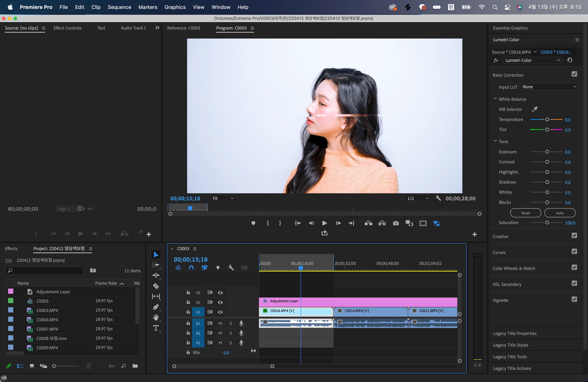Select the Type tool
The height and width of the screenshot is (382, 588).
tap(156, 328)
